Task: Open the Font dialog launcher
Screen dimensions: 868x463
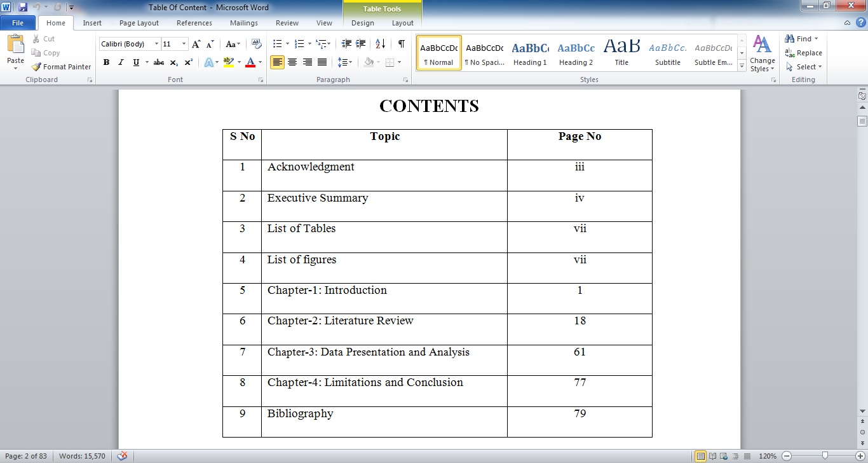Action: [x=261, y=80]
